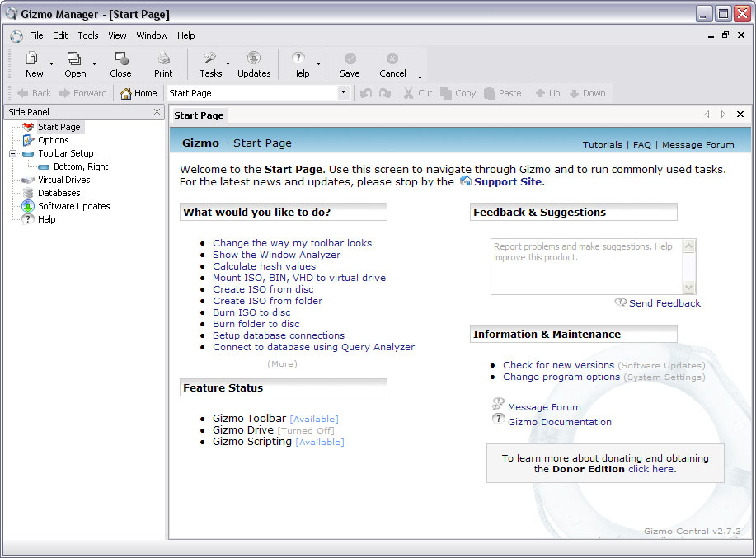Click the Send Feedback link
Screen dimensions: 756x558
[664, 303]
